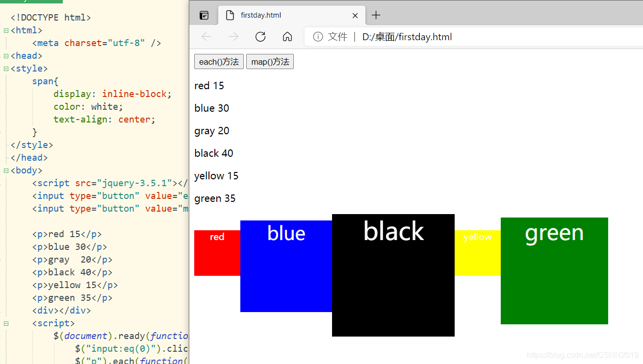Click the green square block
The width and height of the screenshot is (643, 364).
(554, 271)
